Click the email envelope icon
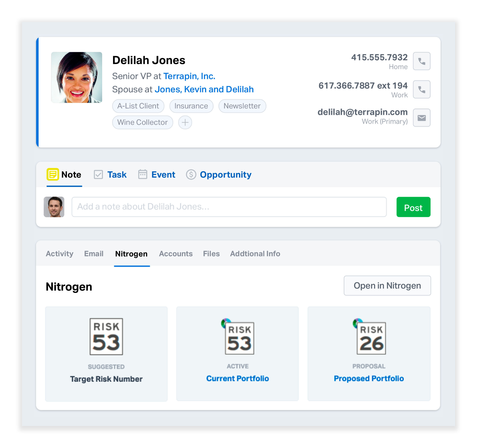Image resolution: width=477 pixels, height=448 pixels. 421,118
